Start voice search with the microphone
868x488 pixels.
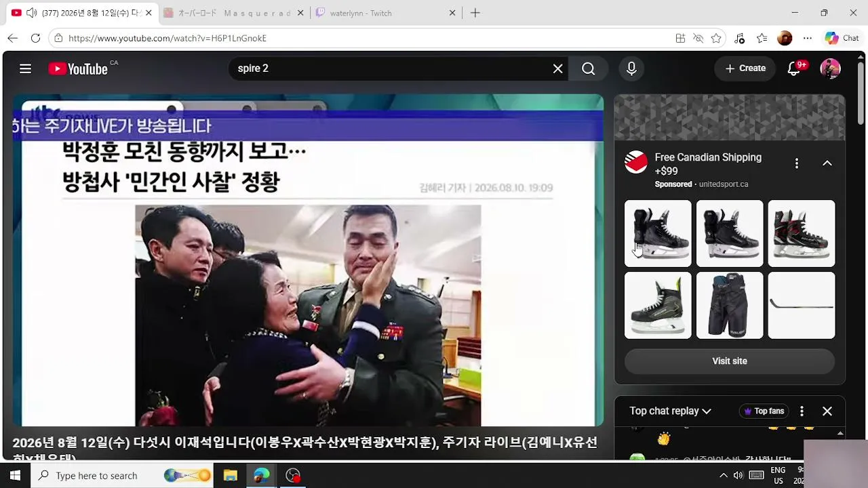point(631,68)
